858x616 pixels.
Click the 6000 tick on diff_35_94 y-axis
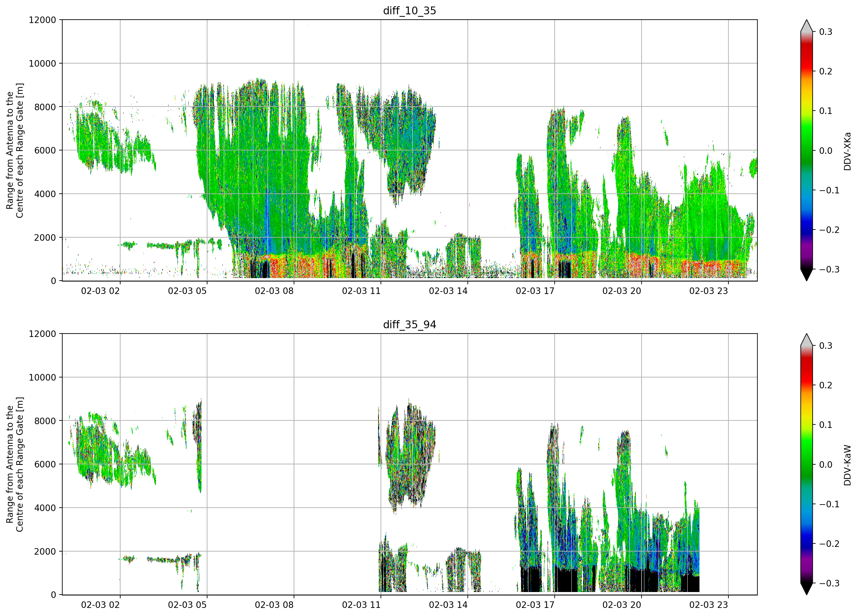click(x=45, y=464)
